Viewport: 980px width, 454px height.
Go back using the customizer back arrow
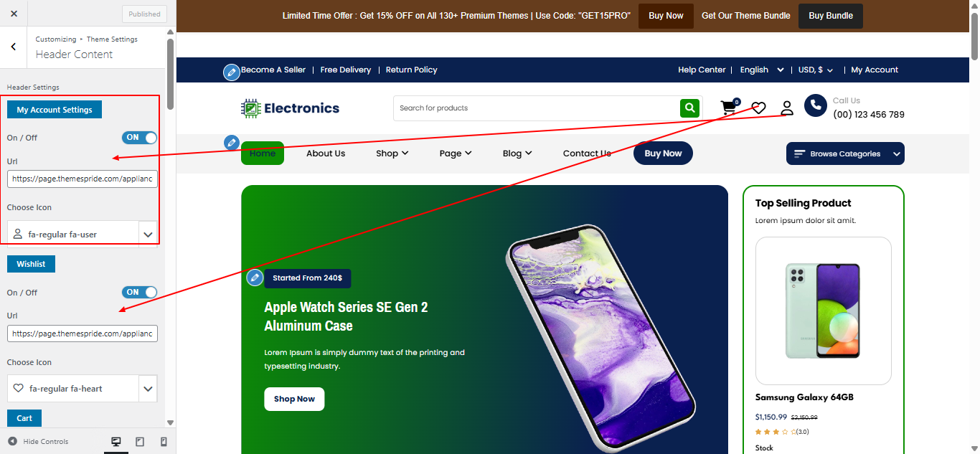click(x=14, y=47)
